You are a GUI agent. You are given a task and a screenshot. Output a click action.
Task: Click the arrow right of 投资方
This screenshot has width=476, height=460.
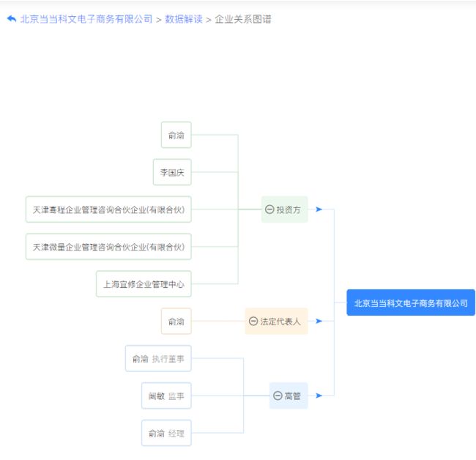319,209
